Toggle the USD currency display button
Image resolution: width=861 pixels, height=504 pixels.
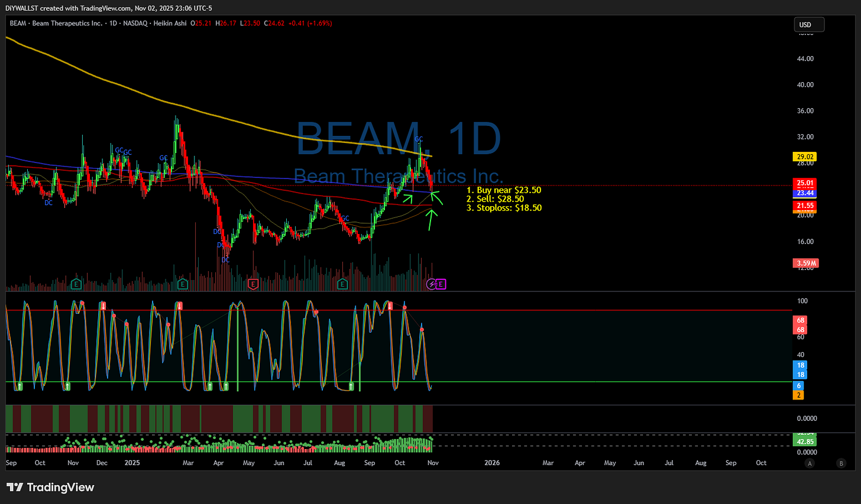pyautogui.click(x=809, y=24)
